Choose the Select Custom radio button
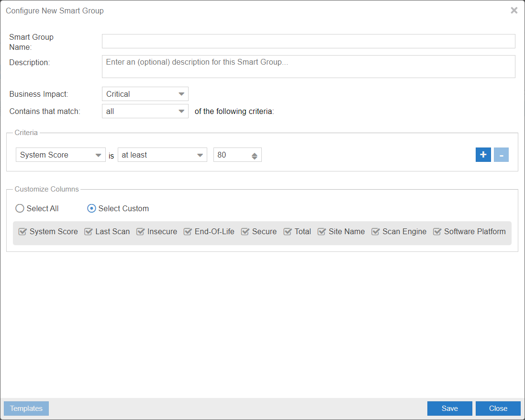This screenshot has height=420, width=525. (91, 208)
